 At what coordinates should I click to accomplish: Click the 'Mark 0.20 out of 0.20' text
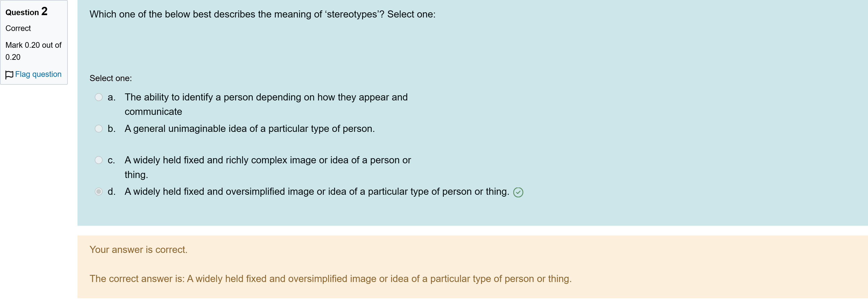33,51
